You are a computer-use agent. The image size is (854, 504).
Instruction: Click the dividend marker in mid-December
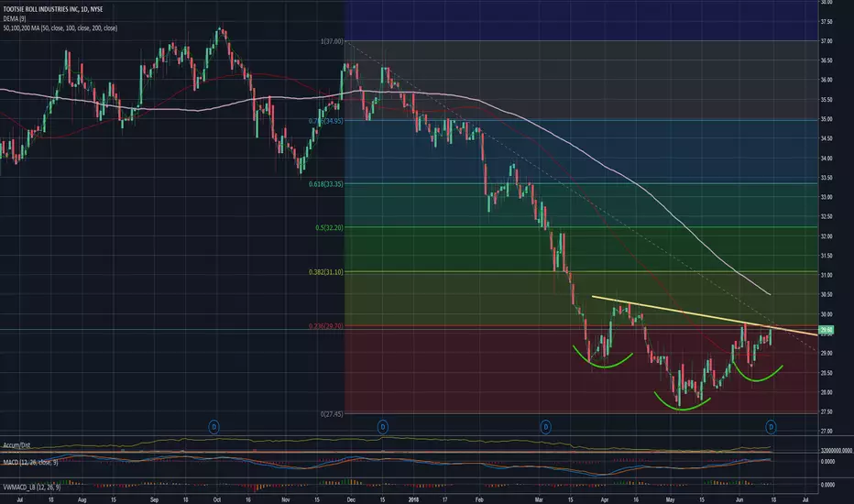(x=383, y=427)
